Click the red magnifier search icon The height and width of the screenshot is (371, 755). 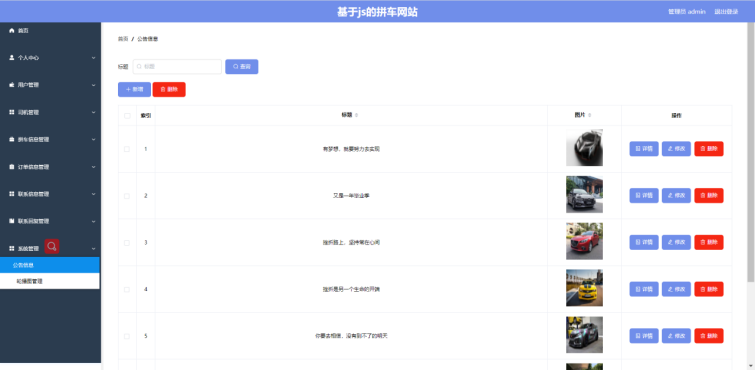coord(52,246)
